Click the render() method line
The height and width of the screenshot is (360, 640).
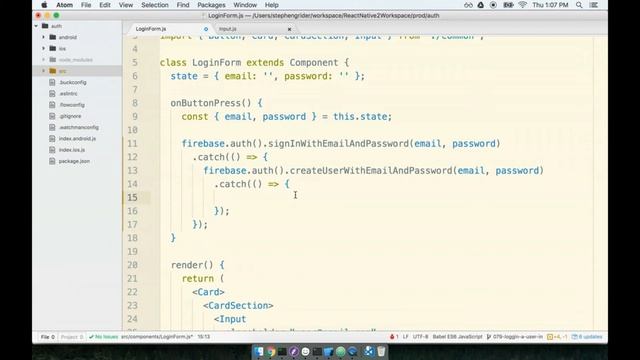point(198,265)
